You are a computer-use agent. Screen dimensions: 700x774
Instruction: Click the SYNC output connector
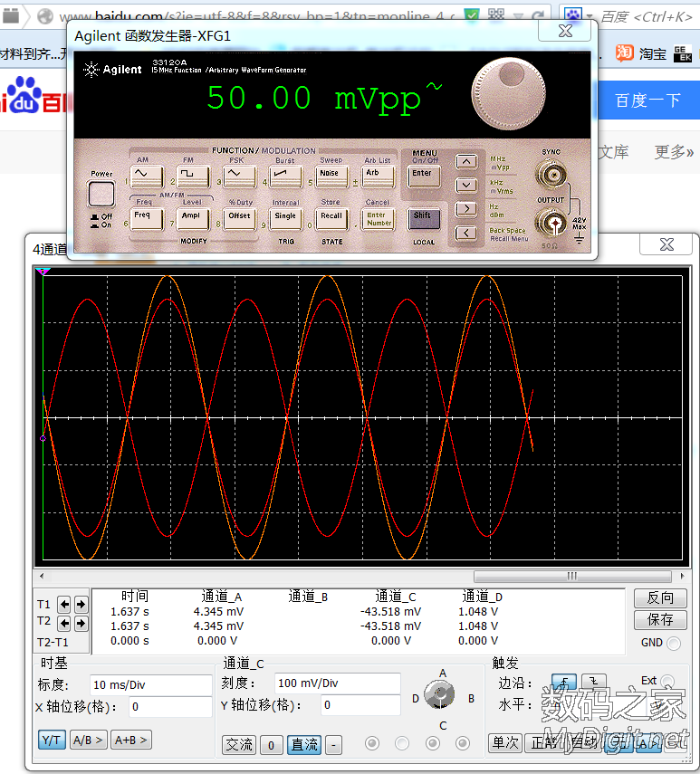click(x=551, y=174)
